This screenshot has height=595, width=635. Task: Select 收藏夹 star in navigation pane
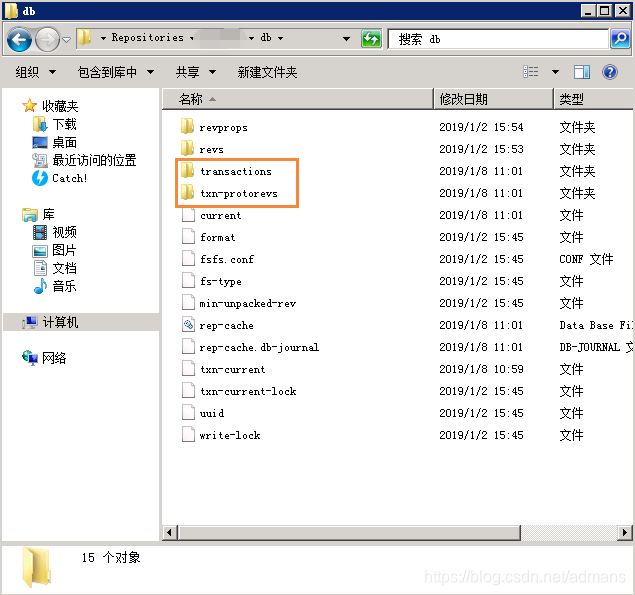(29, 106)
